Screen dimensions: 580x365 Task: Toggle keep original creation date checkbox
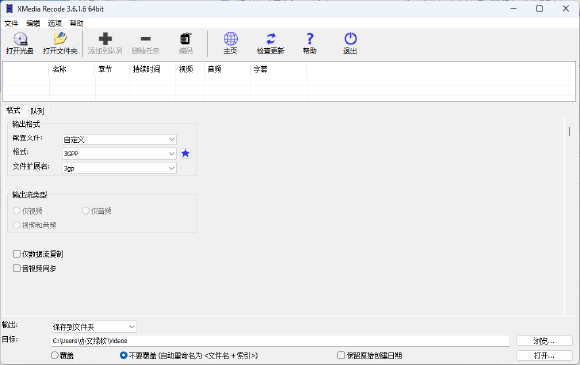[341, 355]
